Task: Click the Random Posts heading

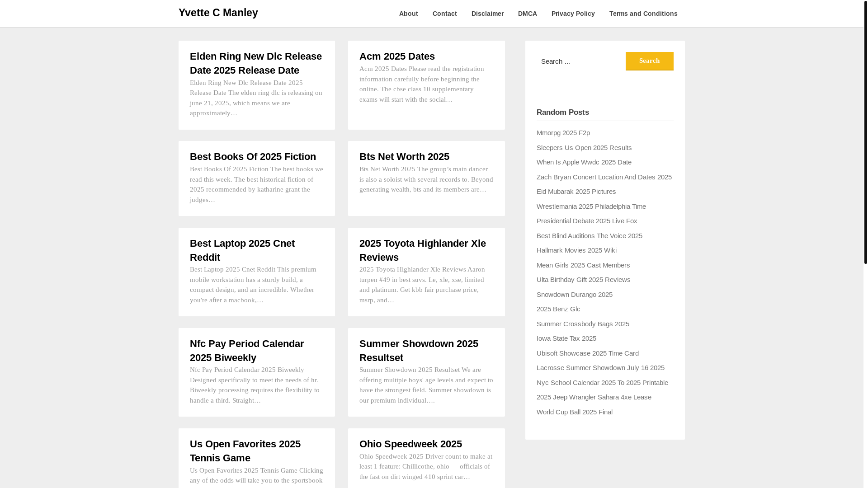Action: coord(562,112)
